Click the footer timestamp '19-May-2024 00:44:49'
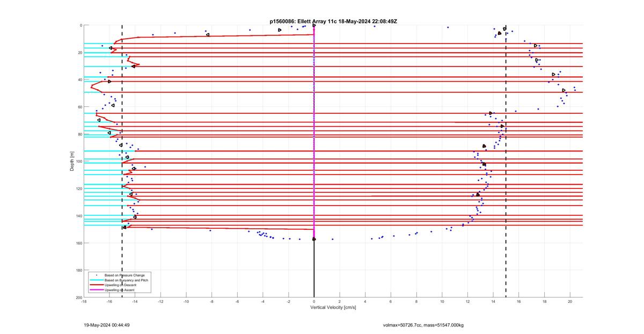This screenshot has height=334, width=644. [107, 325]
